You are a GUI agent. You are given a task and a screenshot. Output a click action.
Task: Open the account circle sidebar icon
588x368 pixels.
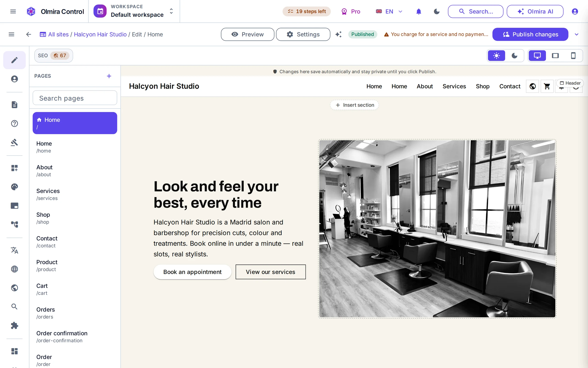tap(14, 79)
